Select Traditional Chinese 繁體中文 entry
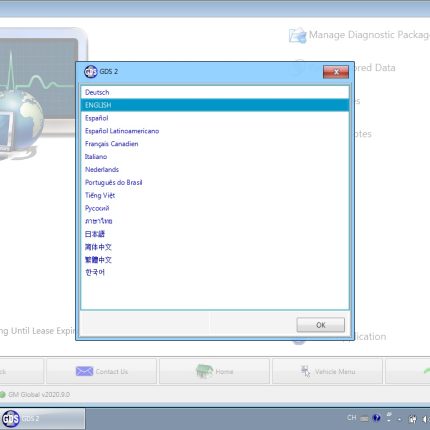The image size is (430, 430). pyautogui.click(x=215, y=260)
